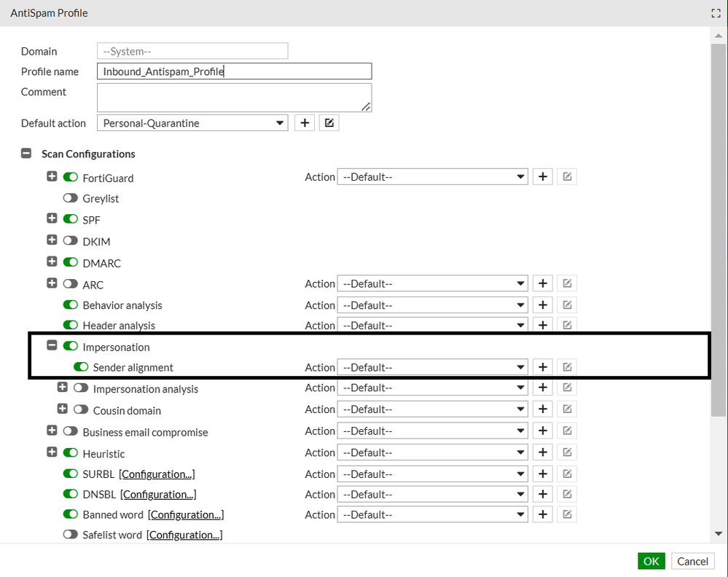Click the scrollbar up arrow
This screenshot has height=577, width=728.
(719, 36)
